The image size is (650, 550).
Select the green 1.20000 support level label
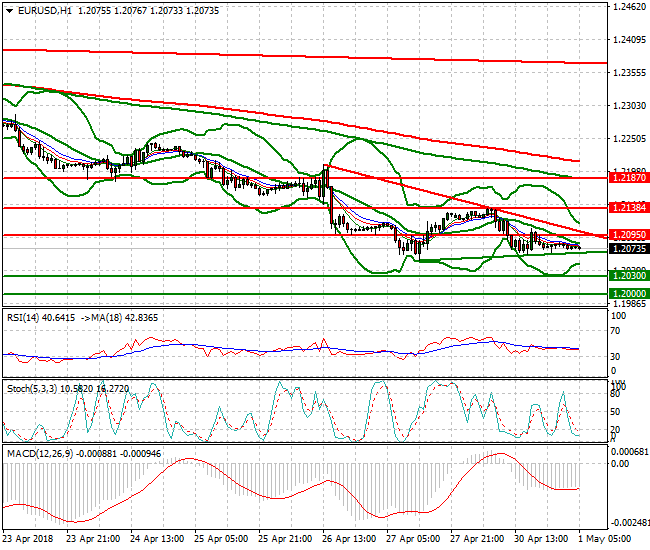[x=629, y=293]
